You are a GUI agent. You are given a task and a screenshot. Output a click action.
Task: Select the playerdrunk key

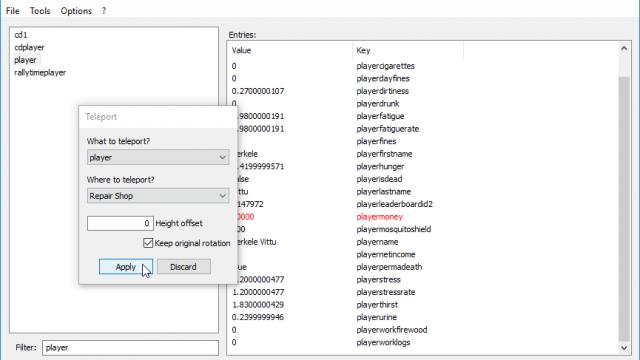(378, 104)
